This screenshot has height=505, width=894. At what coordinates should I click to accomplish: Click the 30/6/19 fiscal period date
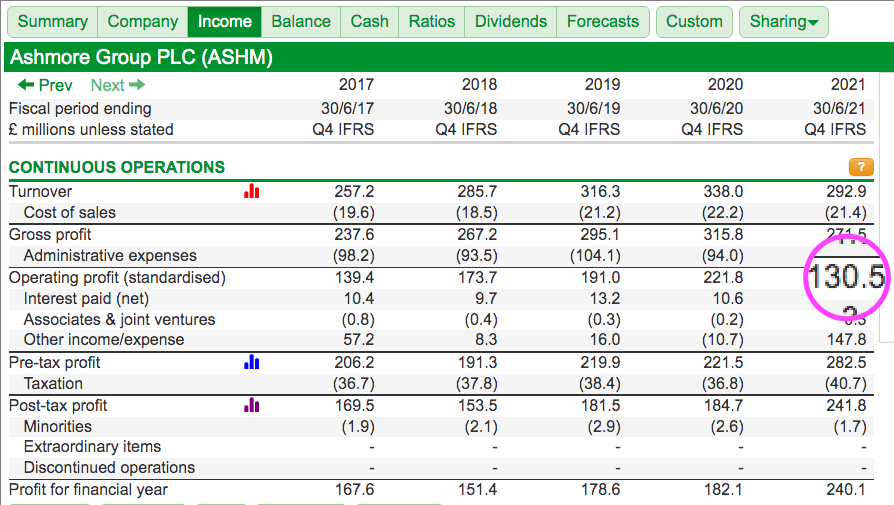coord(594,108)
